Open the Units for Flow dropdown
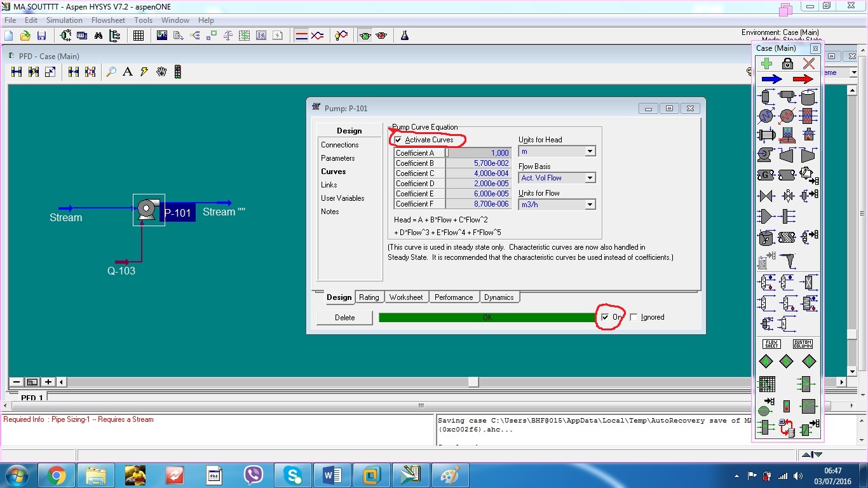 pos(590,205)
